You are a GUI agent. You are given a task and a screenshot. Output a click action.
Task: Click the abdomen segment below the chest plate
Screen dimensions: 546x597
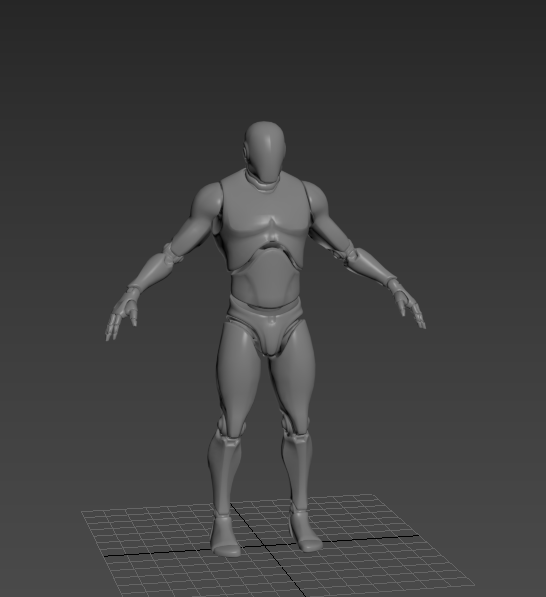(x=265, y=279)
